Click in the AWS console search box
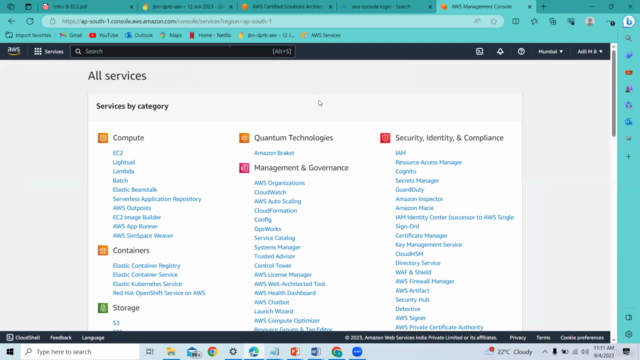 point(183,51)
